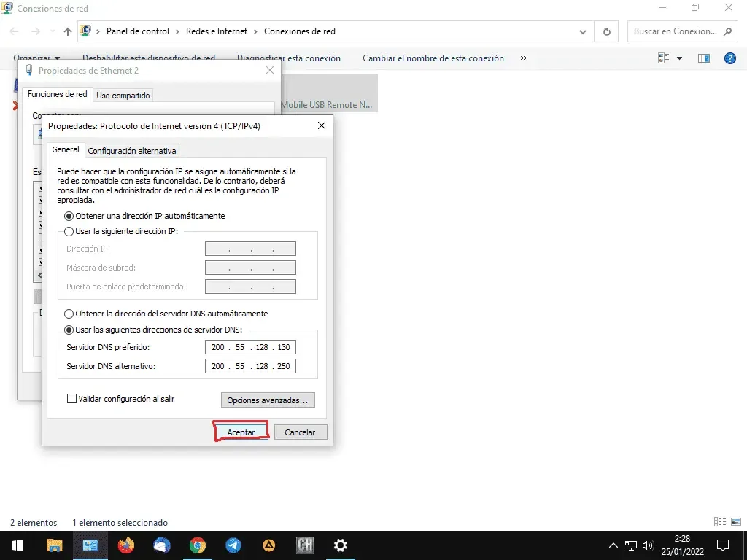Click the Servidor DNS alternativo field
747x560 pixels.
coord(251,366)
